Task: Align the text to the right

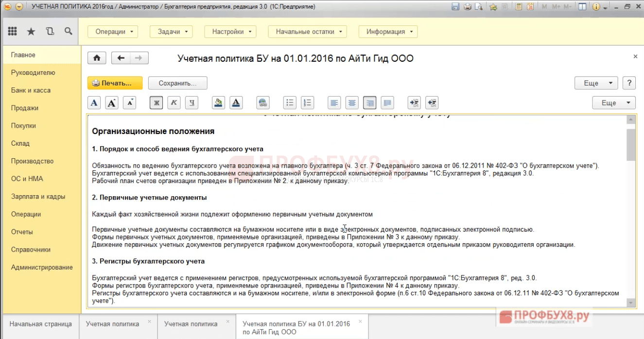Action: point(370,102)
